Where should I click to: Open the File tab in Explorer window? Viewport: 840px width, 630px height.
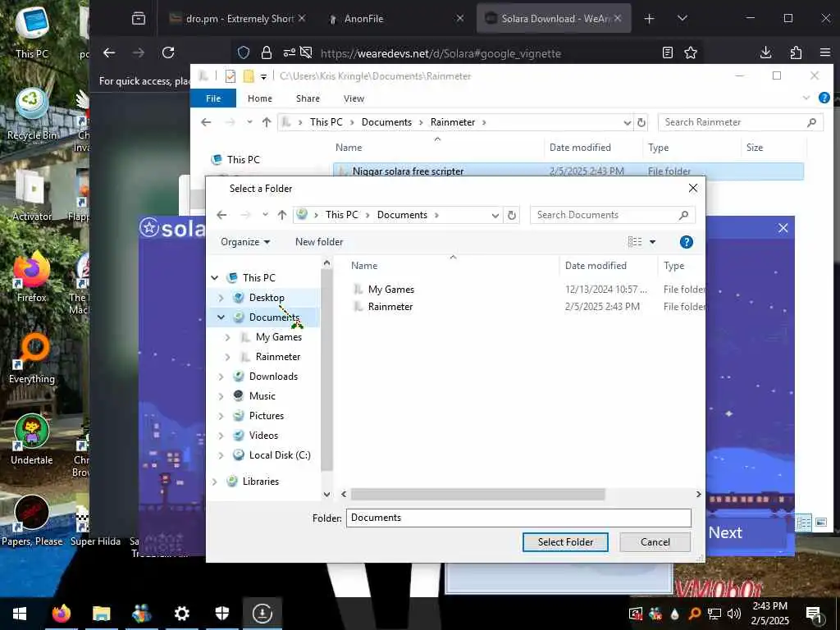point(213,98)
